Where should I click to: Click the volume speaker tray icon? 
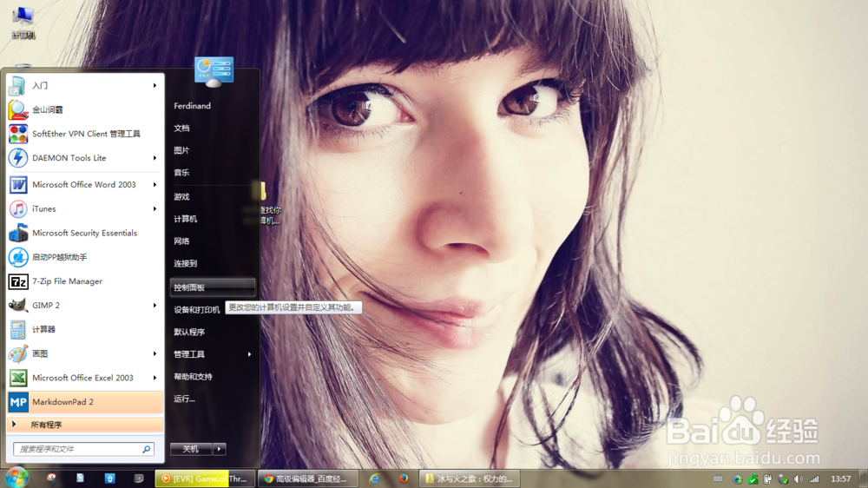pyautogui.click(x=798, y=479)
